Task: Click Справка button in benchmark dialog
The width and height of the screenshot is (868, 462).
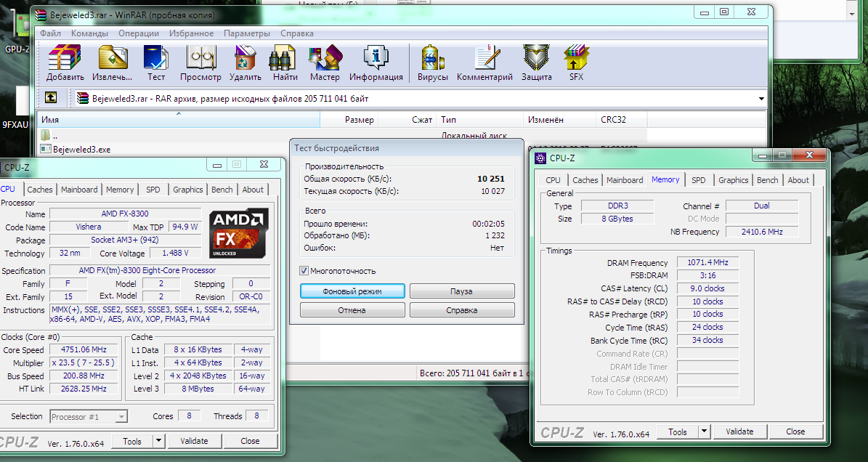Action: (462, 310)
